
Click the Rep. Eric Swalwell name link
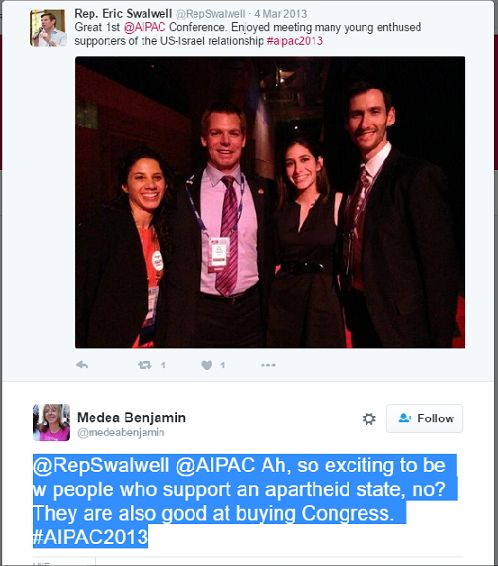[x=123, y=14]
